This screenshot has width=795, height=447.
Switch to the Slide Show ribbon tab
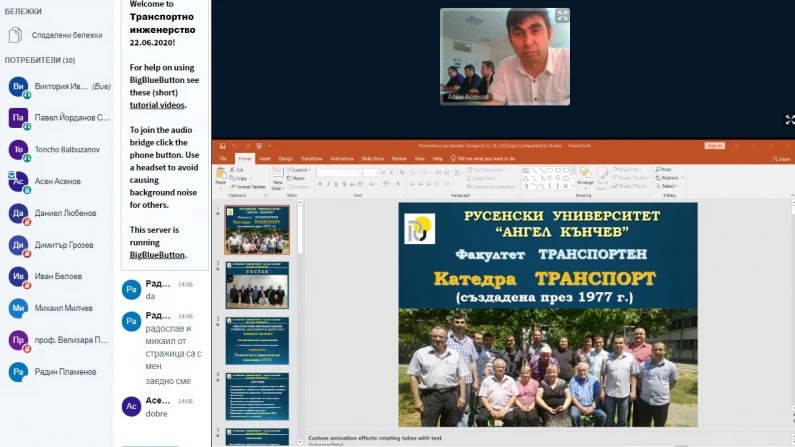click(373, 159)
